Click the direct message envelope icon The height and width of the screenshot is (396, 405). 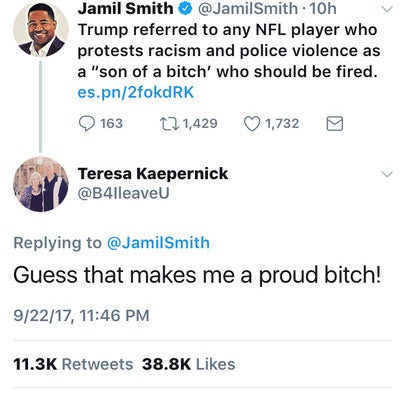coord(334,124)
